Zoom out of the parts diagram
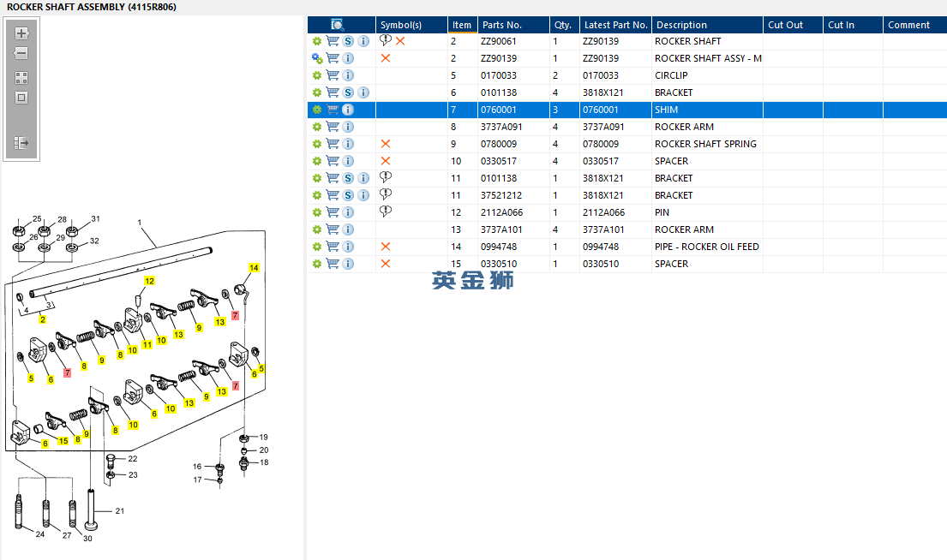 (x=21, y=53)
